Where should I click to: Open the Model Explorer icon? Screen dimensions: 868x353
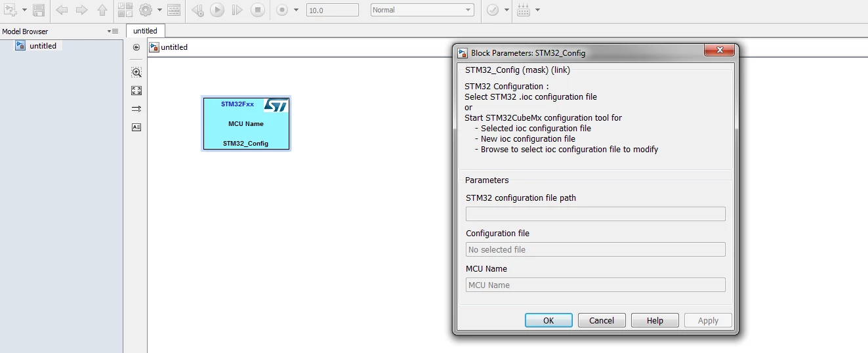[174, 10]
